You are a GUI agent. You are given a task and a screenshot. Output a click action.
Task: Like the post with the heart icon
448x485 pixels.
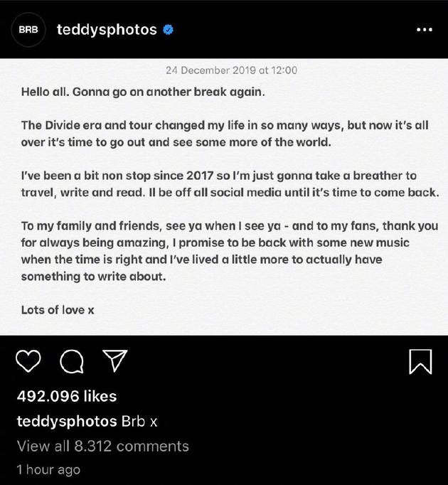(x=28, y=363)
